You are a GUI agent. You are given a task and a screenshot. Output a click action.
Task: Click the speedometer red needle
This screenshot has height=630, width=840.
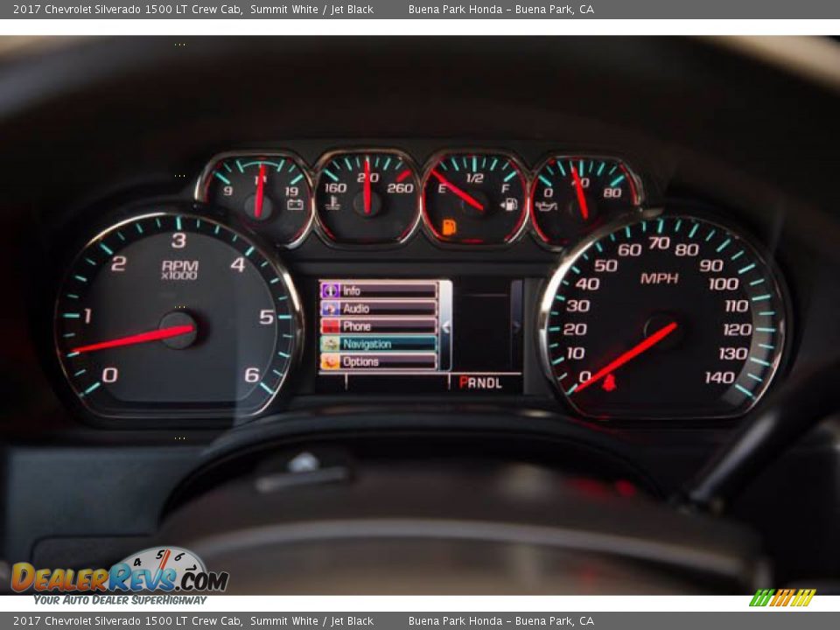(625, 357)
